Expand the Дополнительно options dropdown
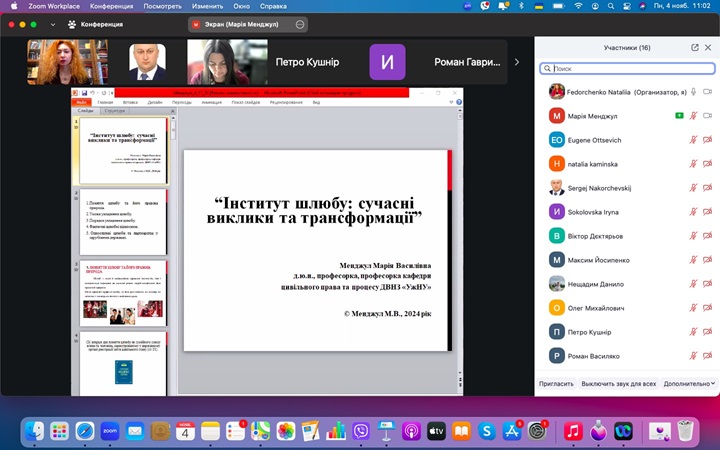720x450 pixels. (689, 383)
